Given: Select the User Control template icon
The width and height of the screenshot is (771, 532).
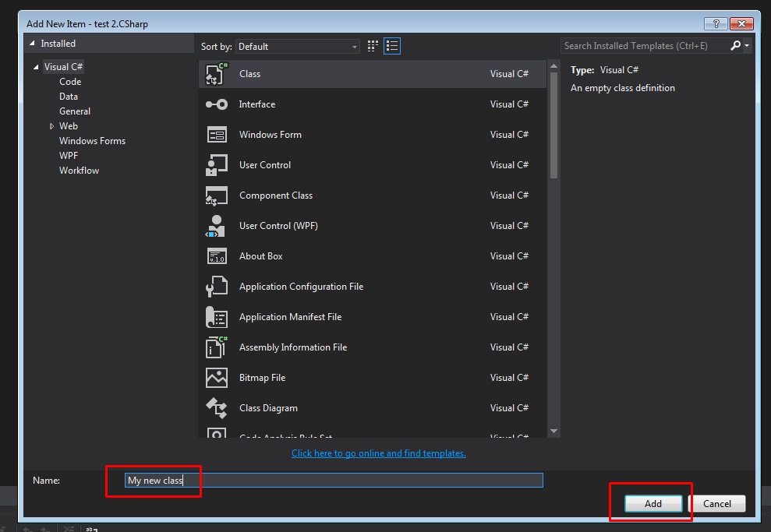Looking at the screenshot, I should [217, 165].
